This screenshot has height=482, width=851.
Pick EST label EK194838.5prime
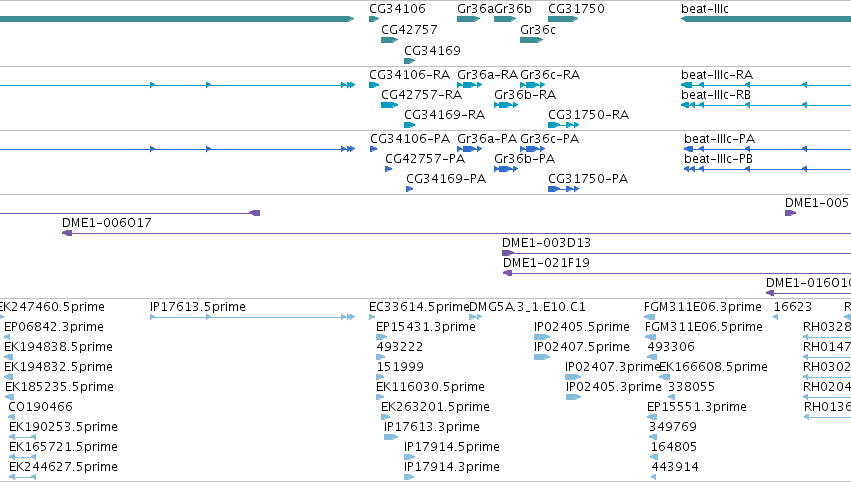(59, 346)
